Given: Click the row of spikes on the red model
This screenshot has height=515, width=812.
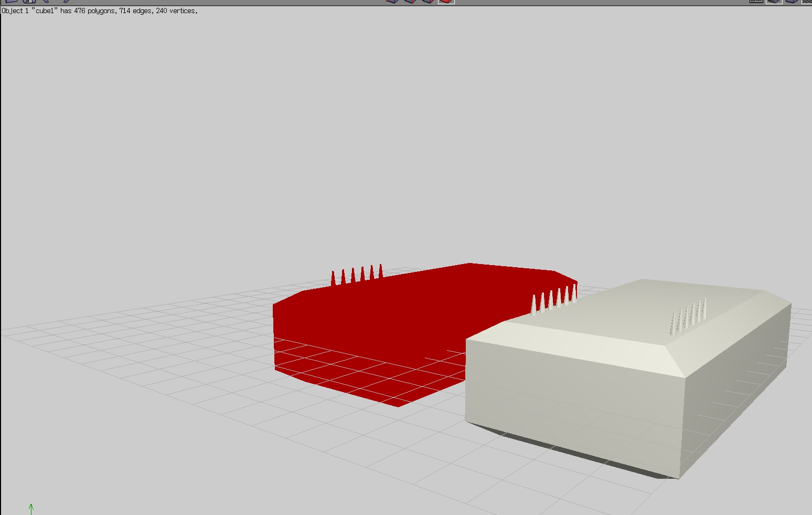Looking at the screenshot, I should (x=357, y=275).
